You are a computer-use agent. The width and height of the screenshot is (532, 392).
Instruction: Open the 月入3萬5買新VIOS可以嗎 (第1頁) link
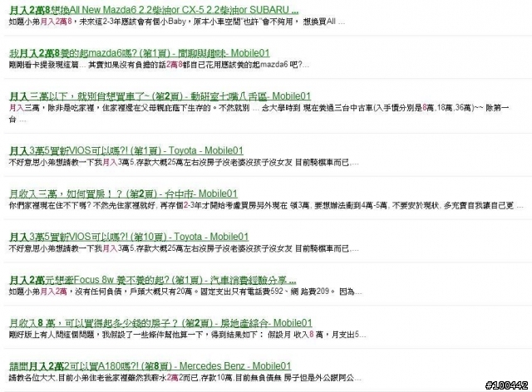126,150
